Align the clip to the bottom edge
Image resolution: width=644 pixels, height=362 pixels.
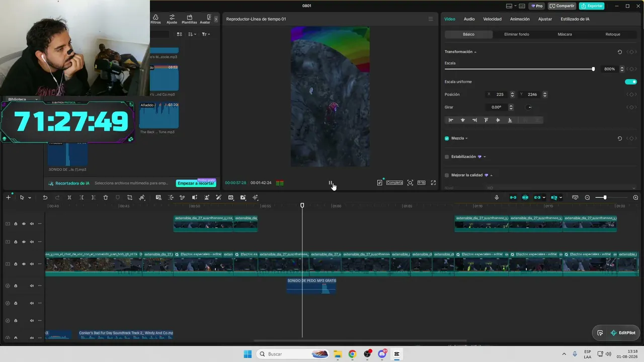(510, 120)
